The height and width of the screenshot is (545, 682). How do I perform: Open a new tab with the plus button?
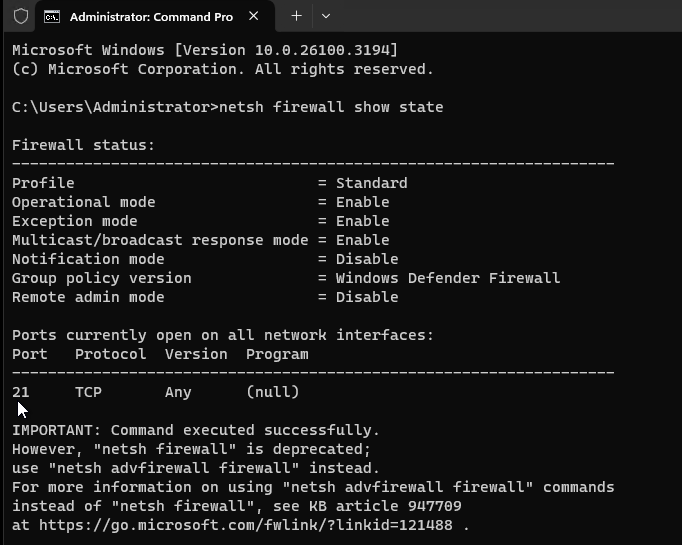296,16
